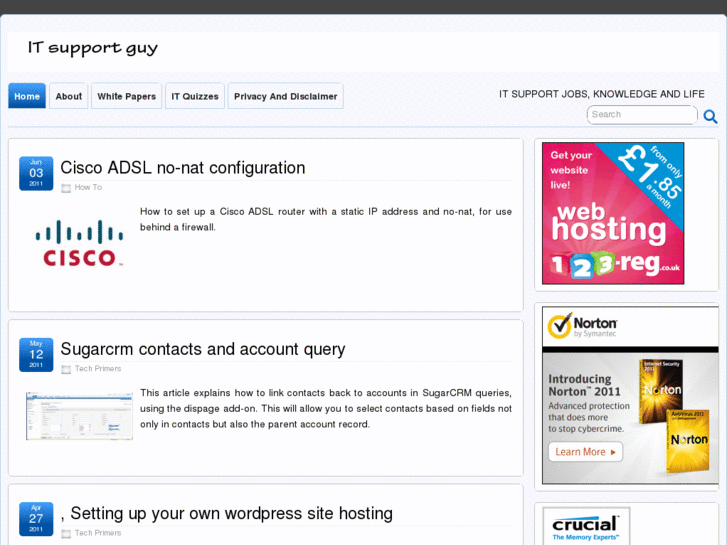Click the Jun 03 2011 date badge

click(x=36, y=173)
